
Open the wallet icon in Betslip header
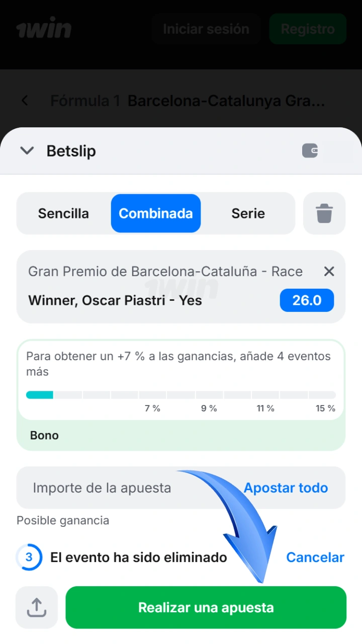[310, 150]
